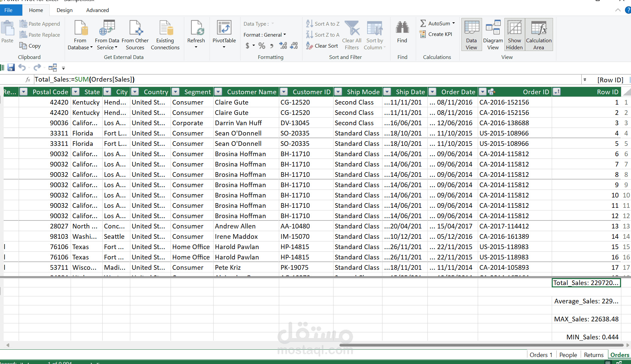Open the AutoSum dropdown arrow

point(453,23)
